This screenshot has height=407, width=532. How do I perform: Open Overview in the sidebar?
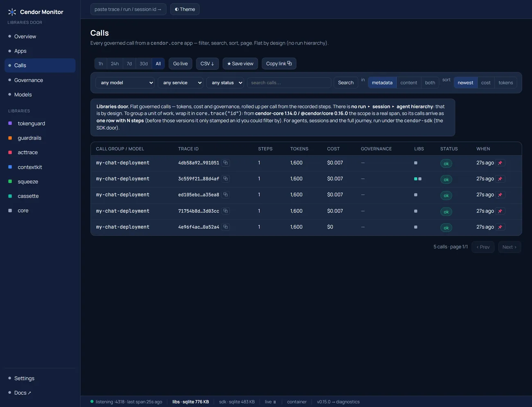coord(40,36)
